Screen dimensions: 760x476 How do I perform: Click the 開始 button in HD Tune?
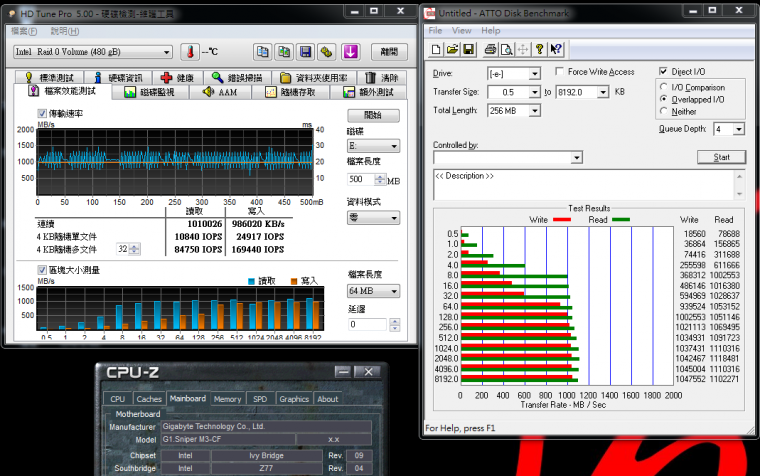[372, 116]
